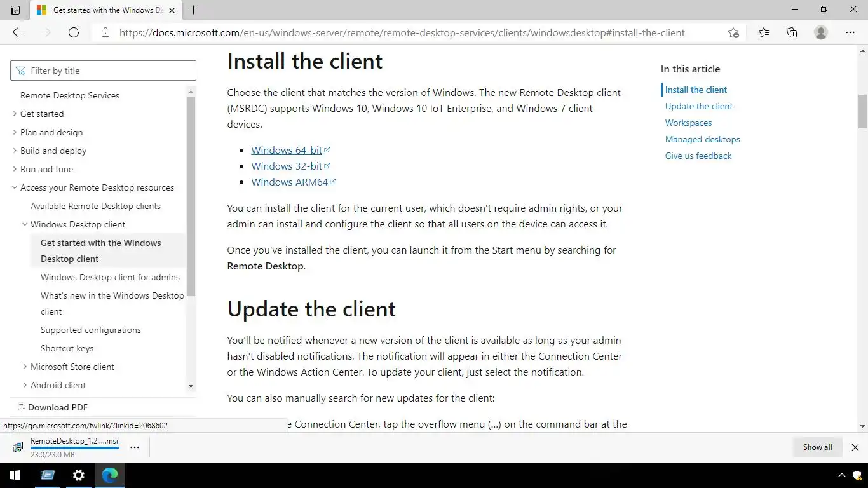868x488 pixels.
Task: Download PDF of the documentation
Action: tap(53, 407)
